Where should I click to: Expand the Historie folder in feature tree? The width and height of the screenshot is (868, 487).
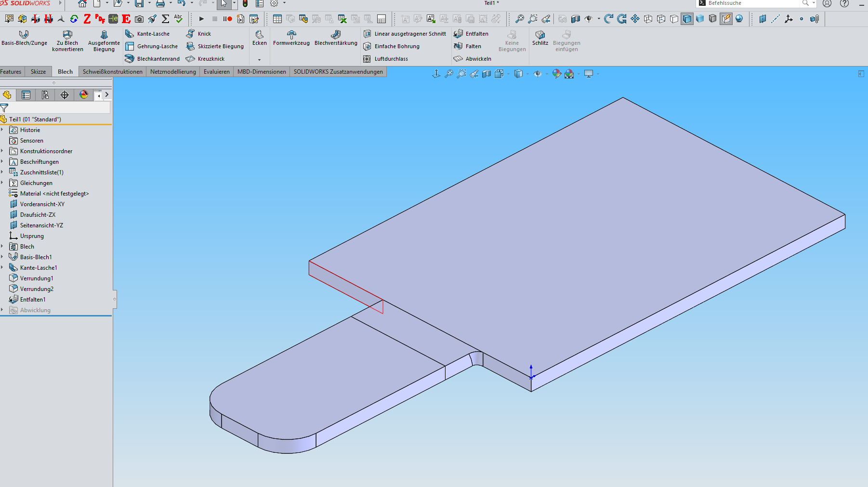click(x=2, y=130)
